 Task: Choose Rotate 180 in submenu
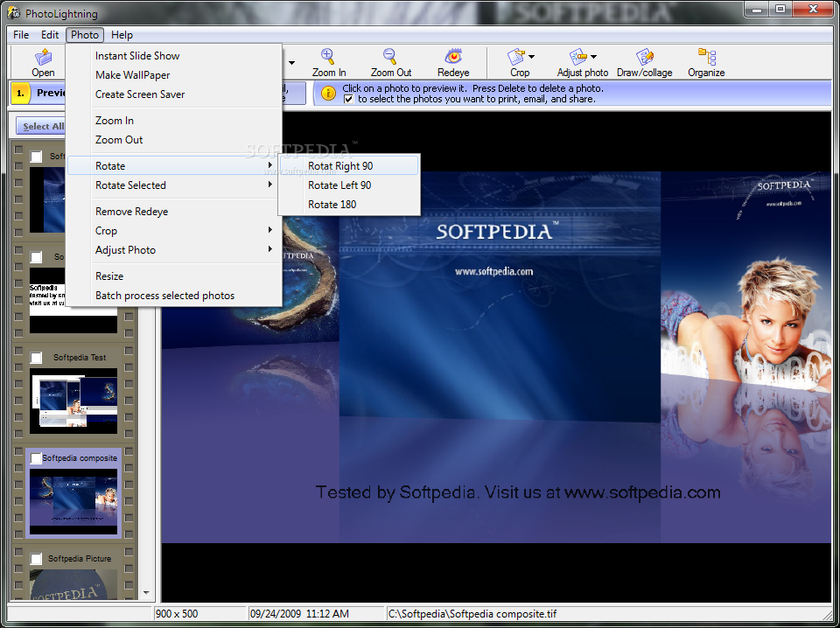click(x=349, y=205)
